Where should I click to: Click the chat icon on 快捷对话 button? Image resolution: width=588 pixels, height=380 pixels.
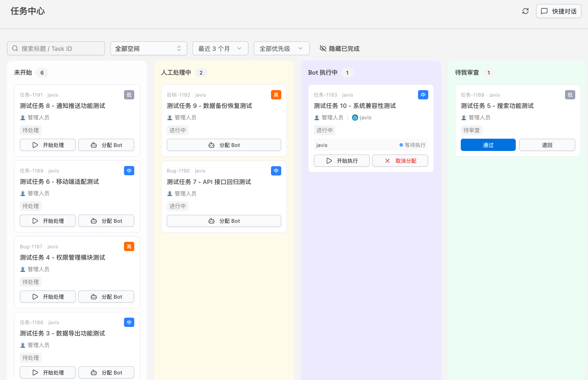[544, 11]
